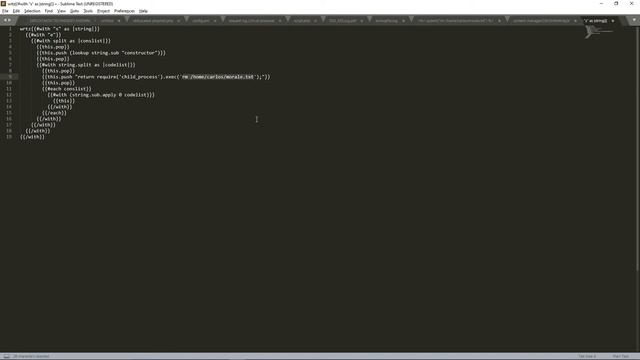The width and height of the screenshot is (640, 360).
Task: Open the Find menu
Action: coord(49,11)
